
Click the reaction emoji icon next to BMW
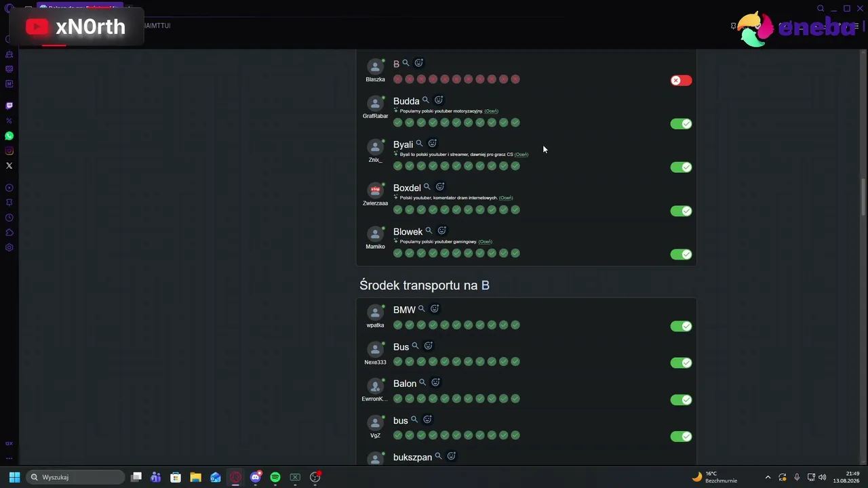435,309
